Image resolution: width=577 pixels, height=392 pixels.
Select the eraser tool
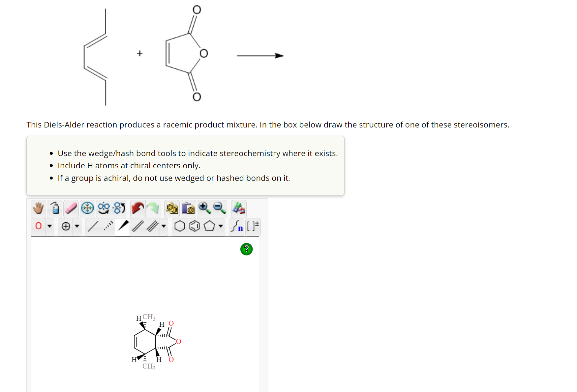point(71,208)
